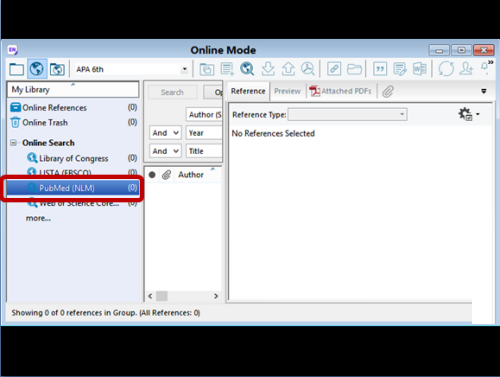Click the Search button

172,92
